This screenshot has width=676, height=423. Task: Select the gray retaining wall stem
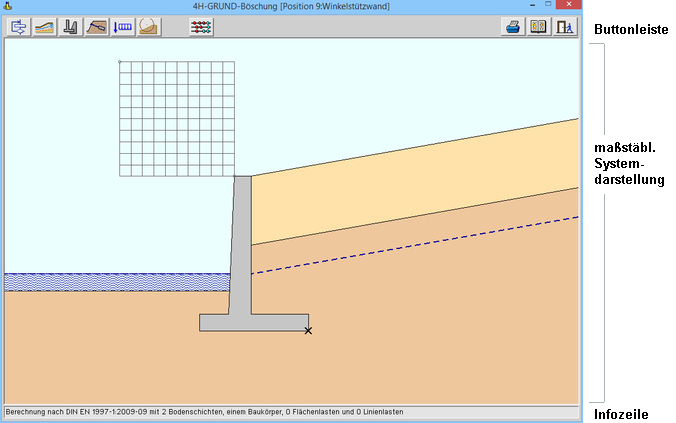pyautogui.click(x=241, y=240)
